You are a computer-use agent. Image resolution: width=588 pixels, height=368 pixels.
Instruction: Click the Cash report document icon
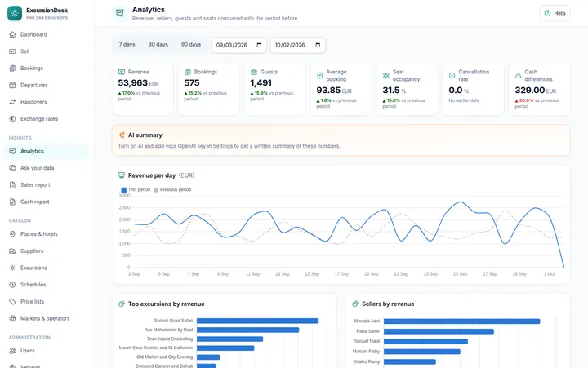tap(12, 202)
